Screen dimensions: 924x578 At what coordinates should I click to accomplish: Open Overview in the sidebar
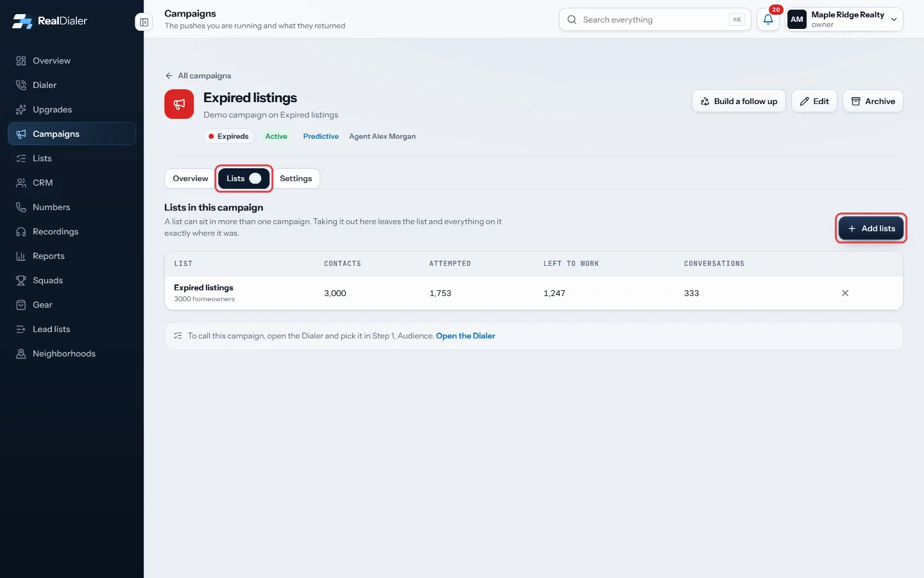pos(72,61)
